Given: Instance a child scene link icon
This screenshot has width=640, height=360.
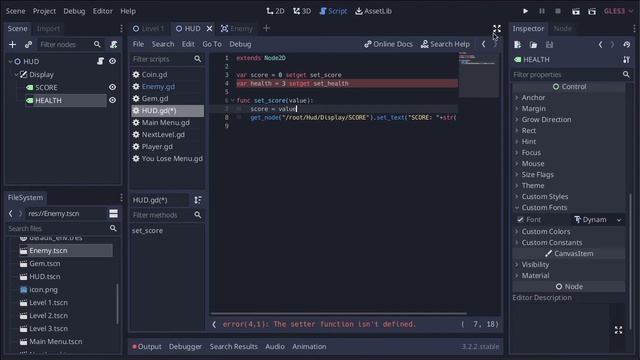Looking at the screenshot, I should [28, 44].
